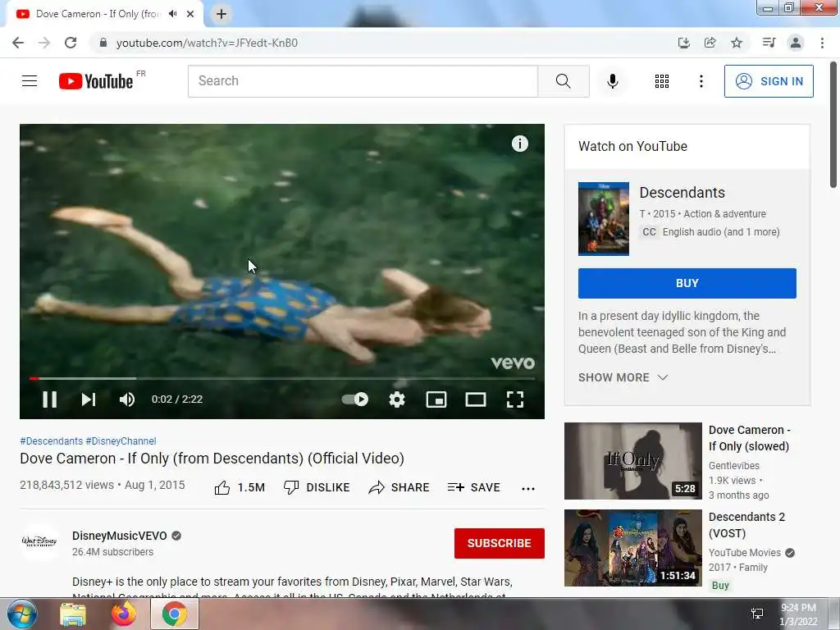The height and width of the screenshot is (630, 840).
Task: Switch to theater mode
Action: [476, 399]
